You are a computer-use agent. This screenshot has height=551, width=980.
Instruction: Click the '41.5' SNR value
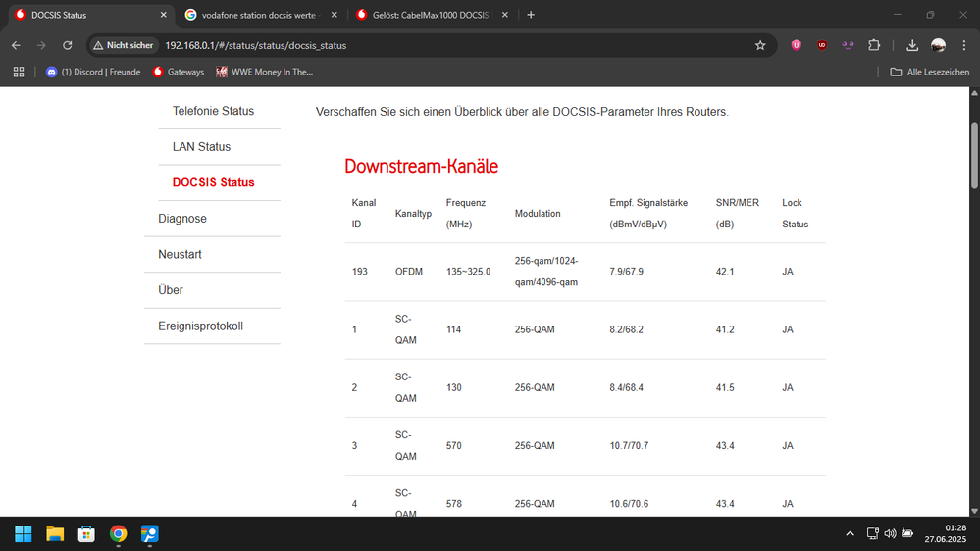725,388
